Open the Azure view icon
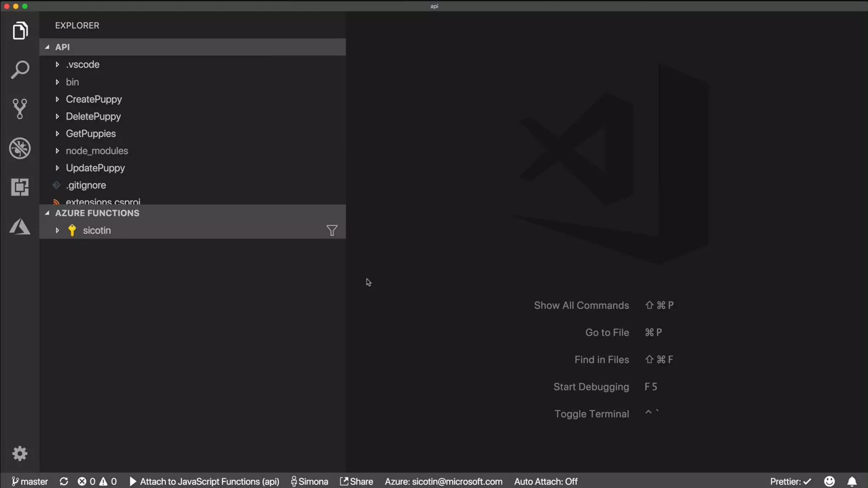This screenshot has width=868, height=488. click(20, 227)
